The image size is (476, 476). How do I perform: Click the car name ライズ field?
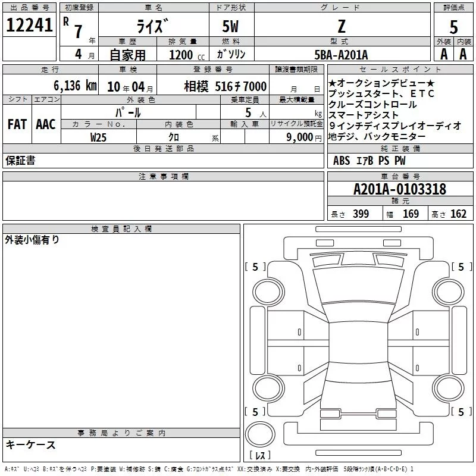[152, 26]
